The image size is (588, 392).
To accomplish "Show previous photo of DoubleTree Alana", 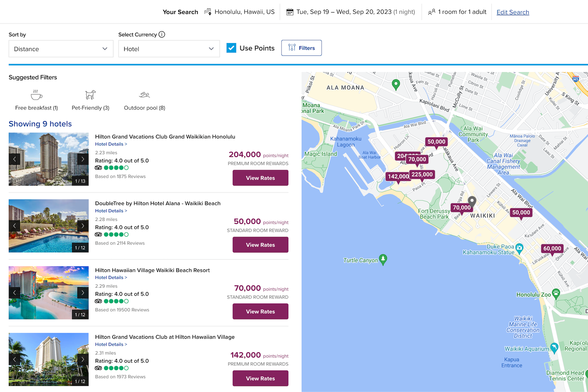I will coord(14,226).
